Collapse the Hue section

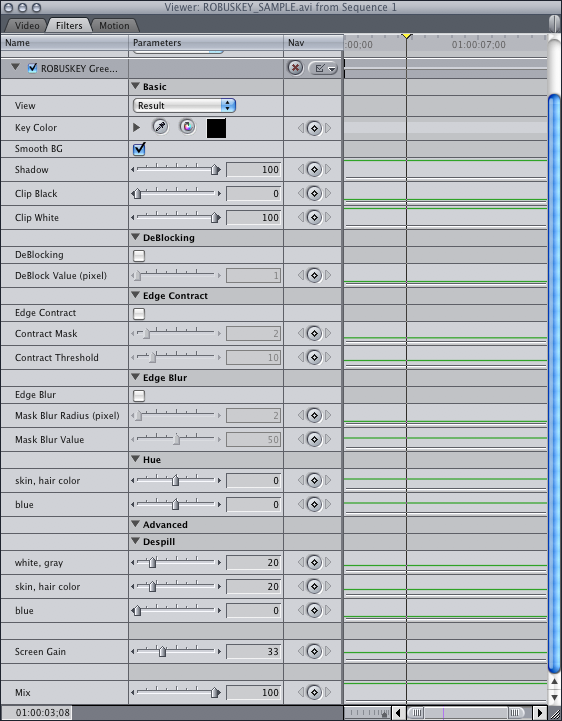(x=135, y=458)
